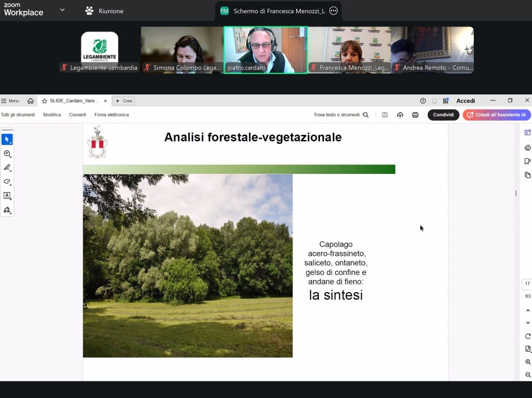Select the arrow selection tool
Screen dimensions: 532x398
(x=7, y=139)
